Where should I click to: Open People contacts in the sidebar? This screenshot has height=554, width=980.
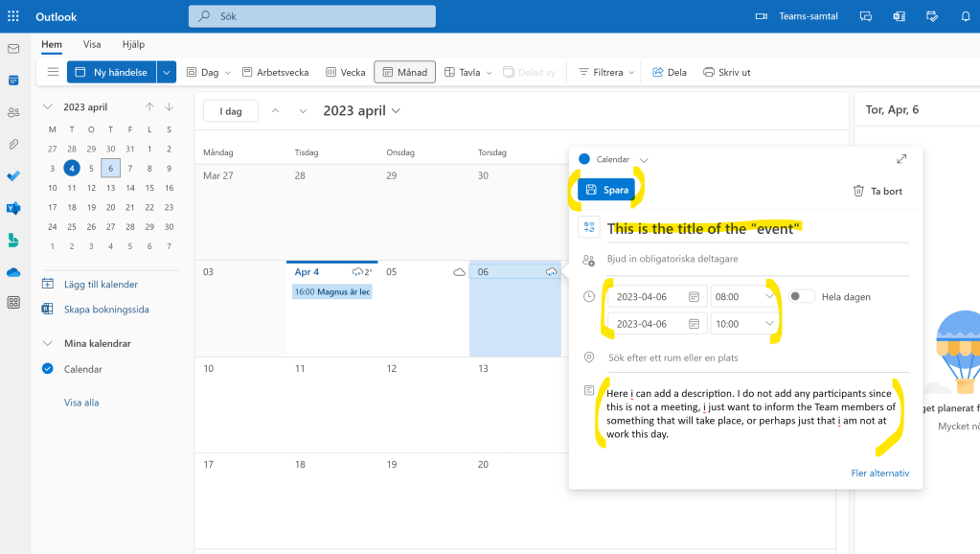(13, 112)
